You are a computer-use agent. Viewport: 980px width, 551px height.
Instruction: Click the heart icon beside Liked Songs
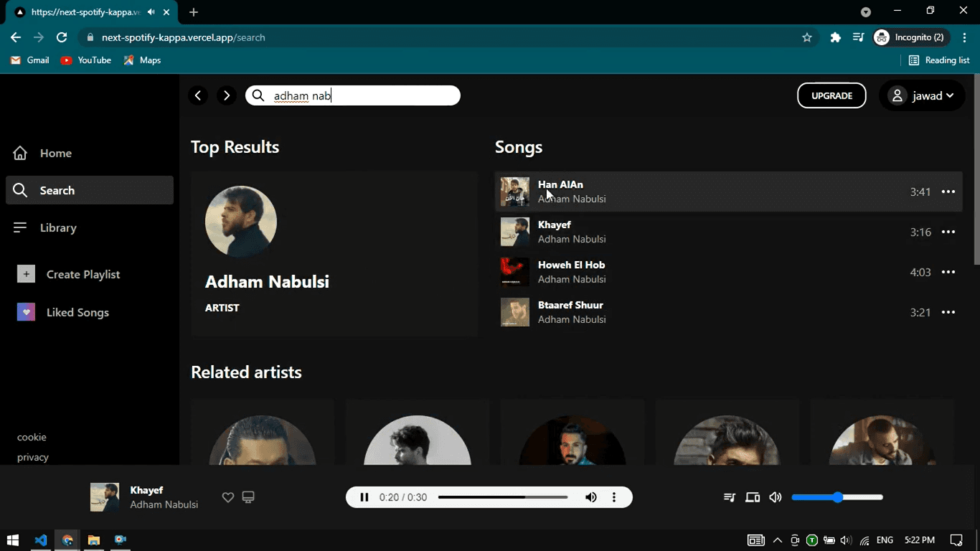26,312
